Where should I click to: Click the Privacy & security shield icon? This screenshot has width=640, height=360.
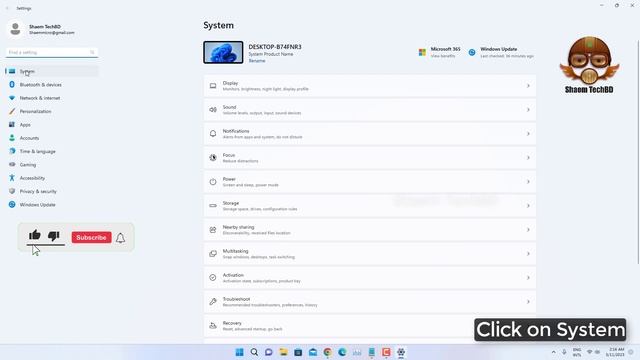12,191
